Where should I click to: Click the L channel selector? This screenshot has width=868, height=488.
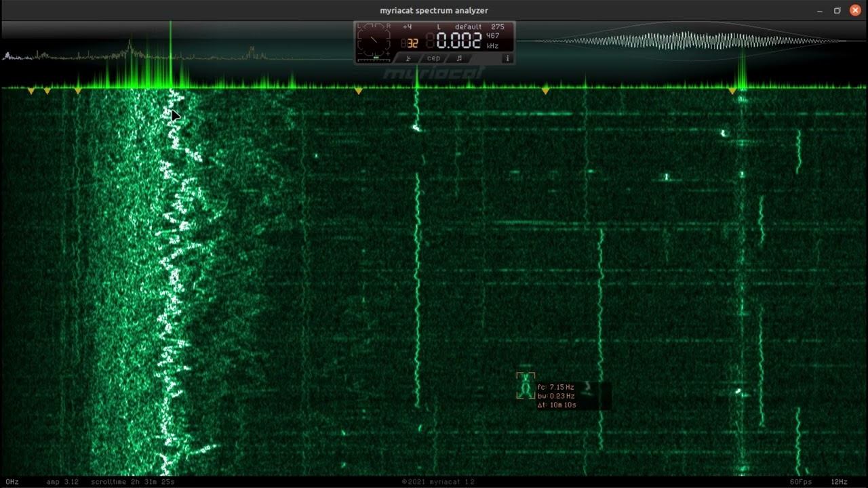pos(439,27)
